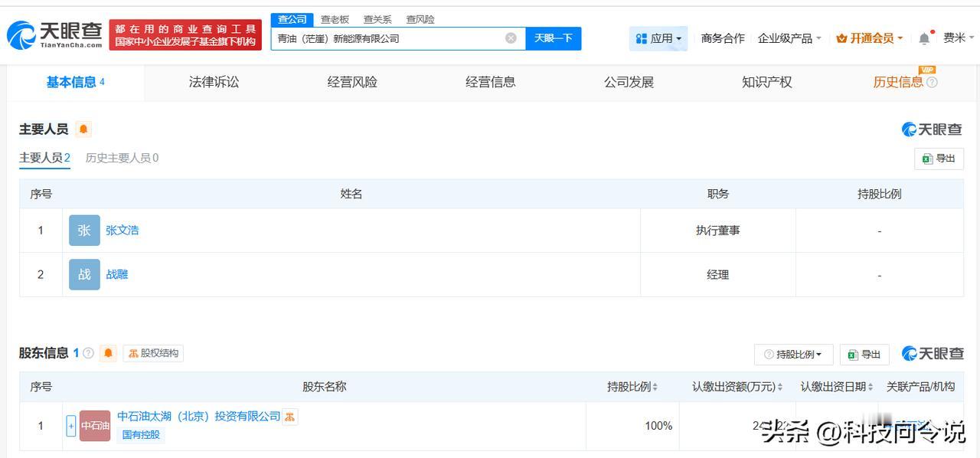
Task: Switch to the 查公司 search tab
Action: click(292, 19)
